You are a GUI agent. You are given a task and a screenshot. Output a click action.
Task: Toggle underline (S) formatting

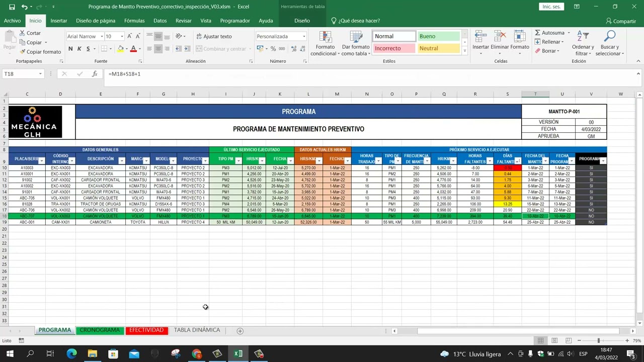88,49
